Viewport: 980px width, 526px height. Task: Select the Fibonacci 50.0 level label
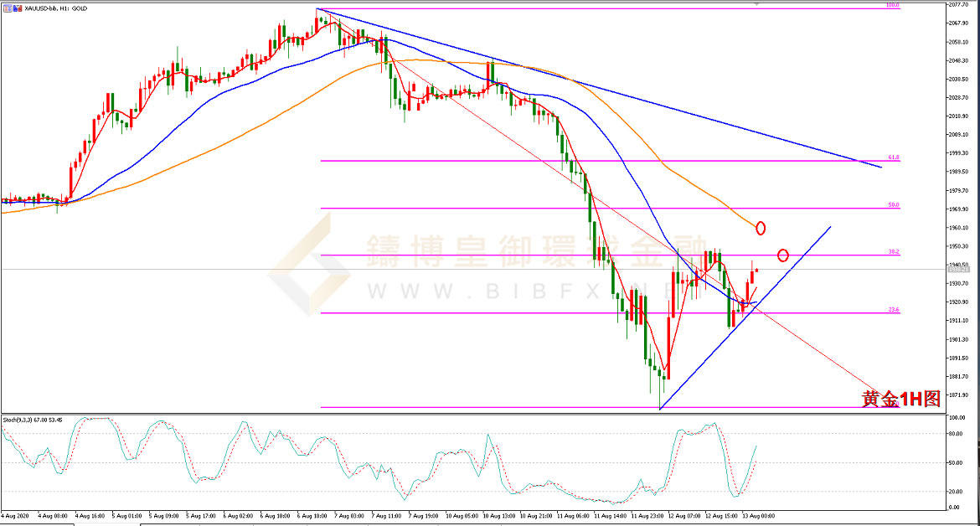(894, 205)
